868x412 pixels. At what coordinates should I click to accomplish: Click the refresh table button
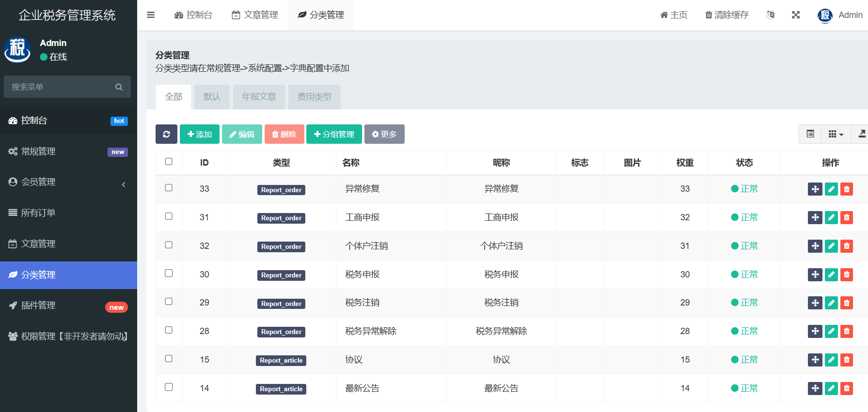click(166, 134)
